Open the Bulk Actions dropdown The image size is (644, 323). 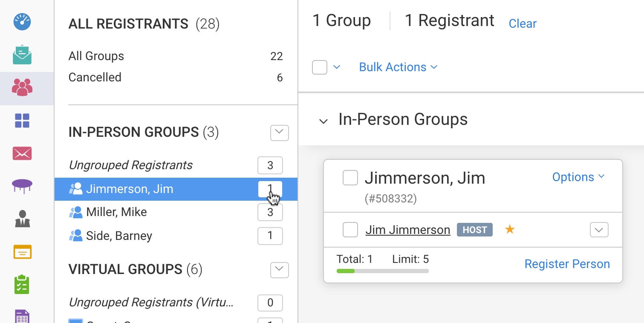[x=398, y=67]
